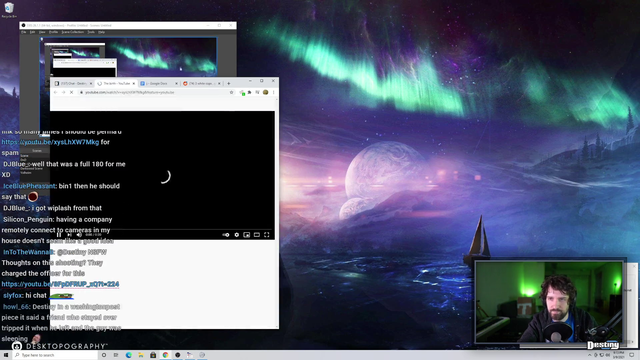This screenshot has width=640, height=360.
Task: Bookmark this page with star icon
Action: click(x=231, y=92)
